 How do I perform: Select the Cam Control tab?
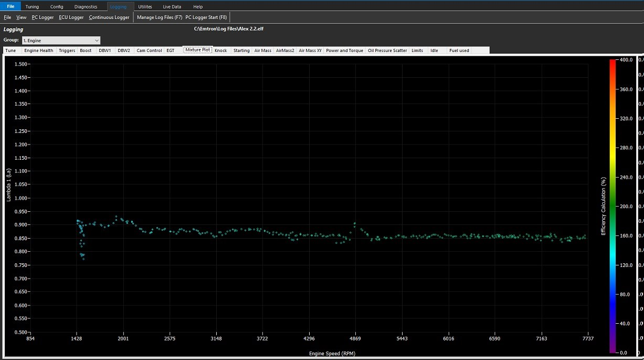149,50
